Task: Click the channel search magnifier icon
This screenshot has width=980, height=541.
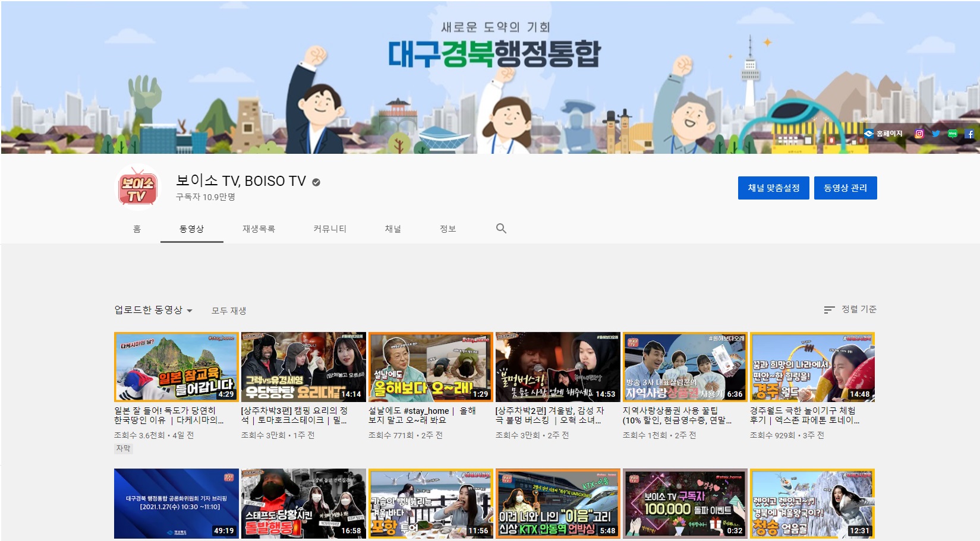Action: [x=501, y=229]
